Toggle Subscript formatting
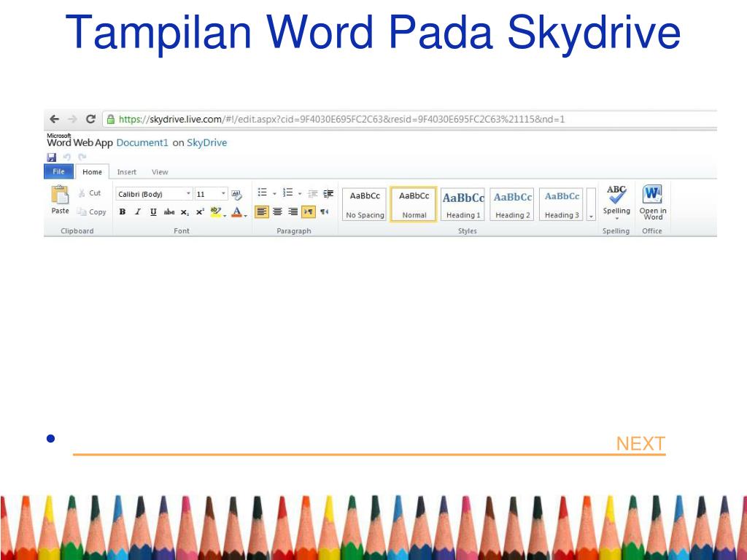The image size is (747, 560). [x=185, y=212]
